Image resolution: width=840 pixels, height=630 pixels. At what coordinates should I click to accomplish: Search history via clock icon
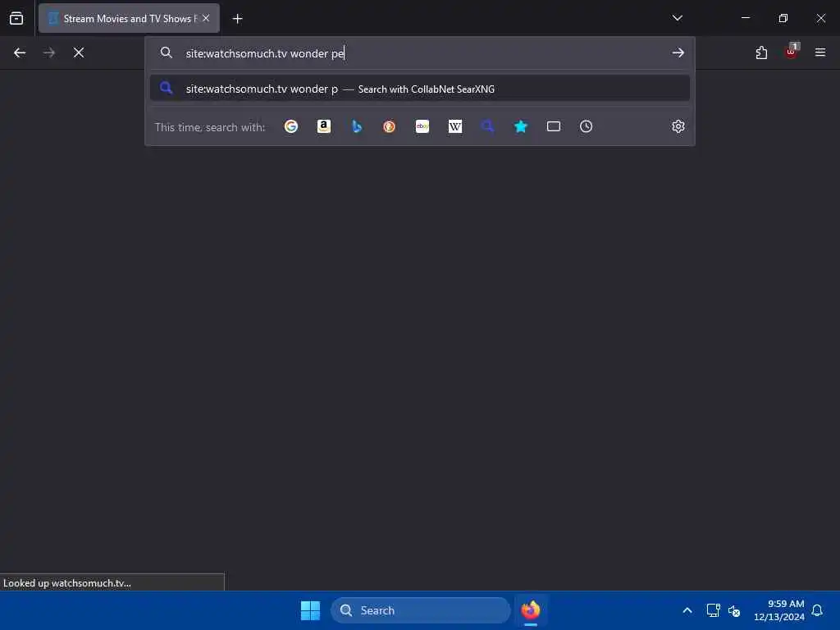click(x=586, y=126)
